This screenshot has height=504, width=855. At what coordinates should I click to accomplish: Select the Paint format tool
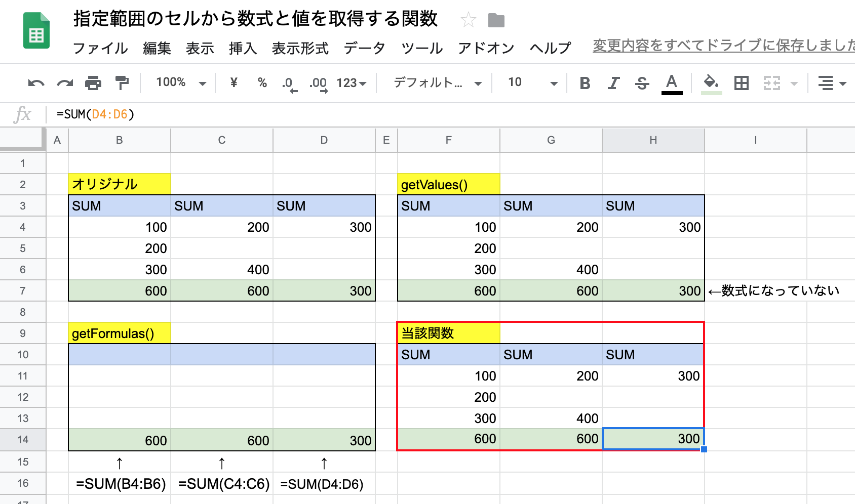coord(122,82)
